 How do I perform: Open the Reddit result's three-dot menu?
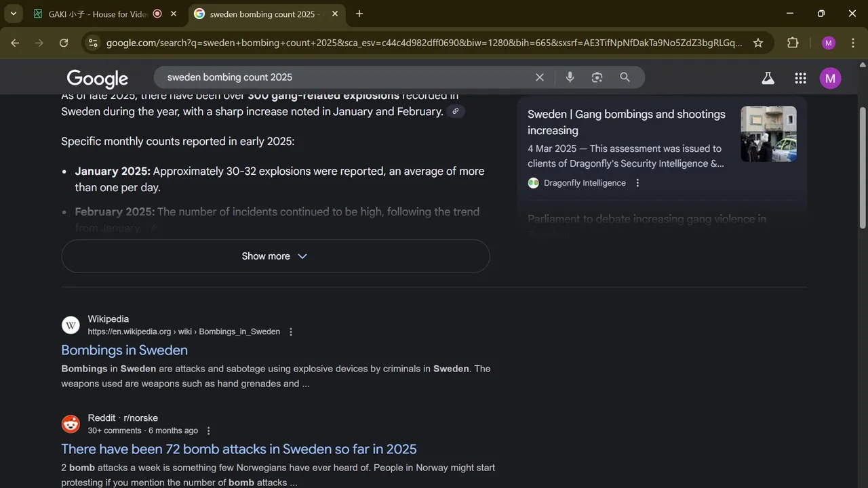(208, 431)
